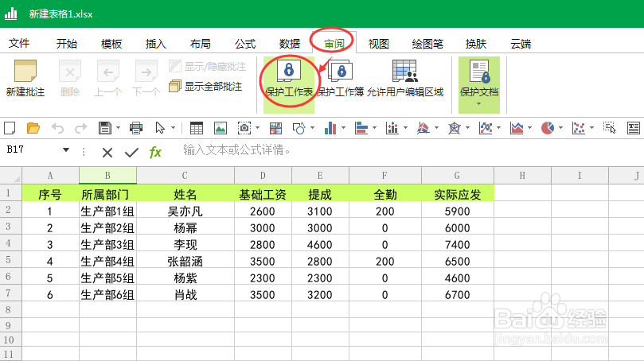
Task: Click the select-all corner cell
Action: point(10,176)
